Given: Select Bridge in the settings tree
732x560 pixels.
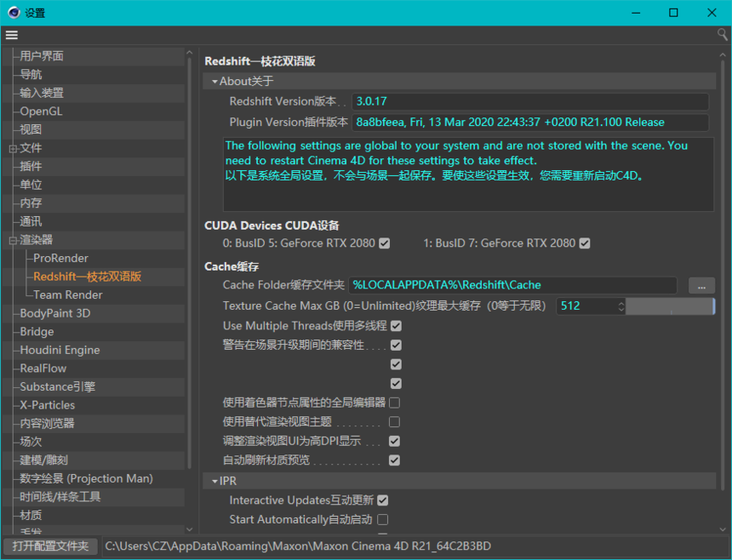Looking at the screenshot, I should (x=37, y=332).
